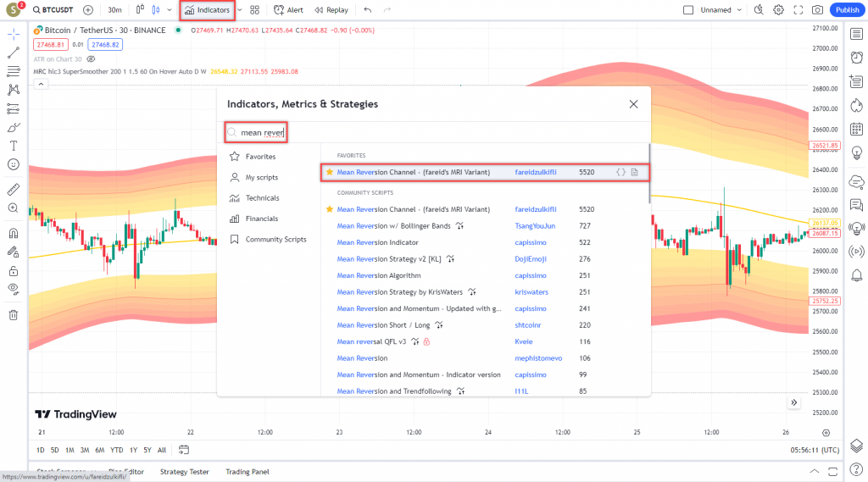Open author TsangYouJun profile link

(535, 226)
